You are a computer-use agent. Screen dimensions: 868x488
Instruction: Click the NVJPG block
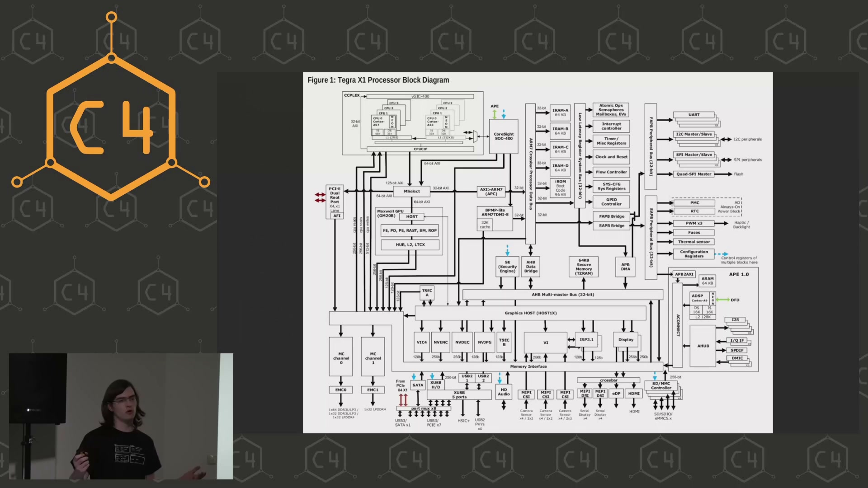pyautogui.click(x=485, y=343)
